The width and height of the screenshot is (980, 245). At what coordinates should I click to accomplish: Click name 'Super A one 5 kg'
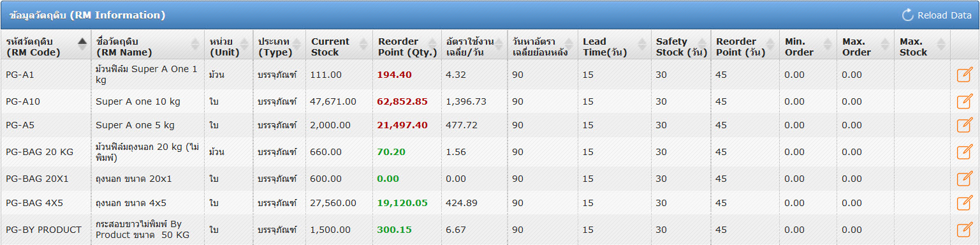(x=135, y=125)
